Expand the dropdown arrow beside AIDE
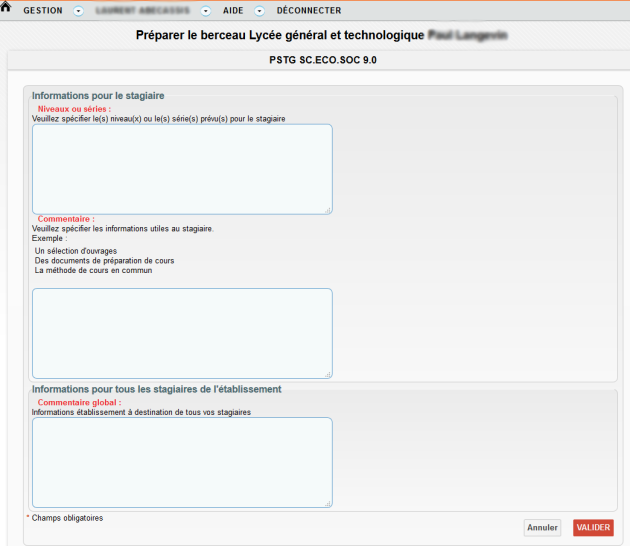Image resolution: width=630 pixels, height=546 pixels. click(x=259, y=11)
